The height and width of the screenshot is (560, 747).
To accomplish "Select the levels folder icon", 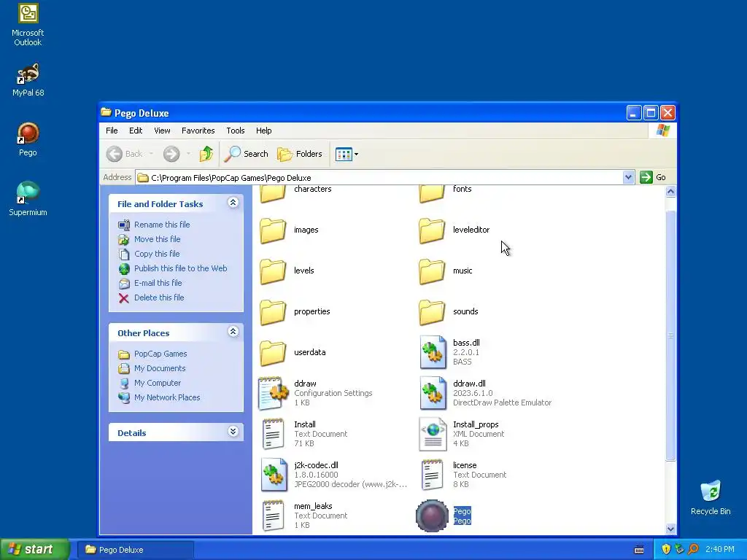I will point(273,271).
